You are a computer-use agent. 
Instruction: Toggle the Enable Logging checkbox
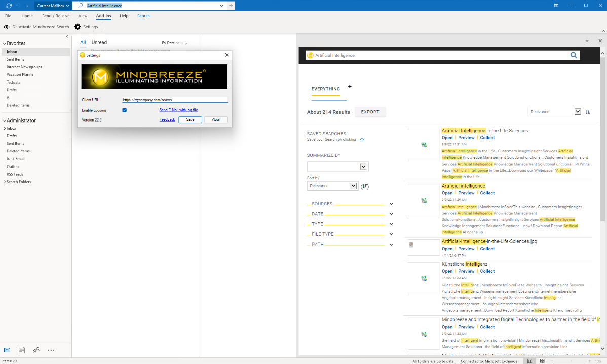(x=124, y=110)
